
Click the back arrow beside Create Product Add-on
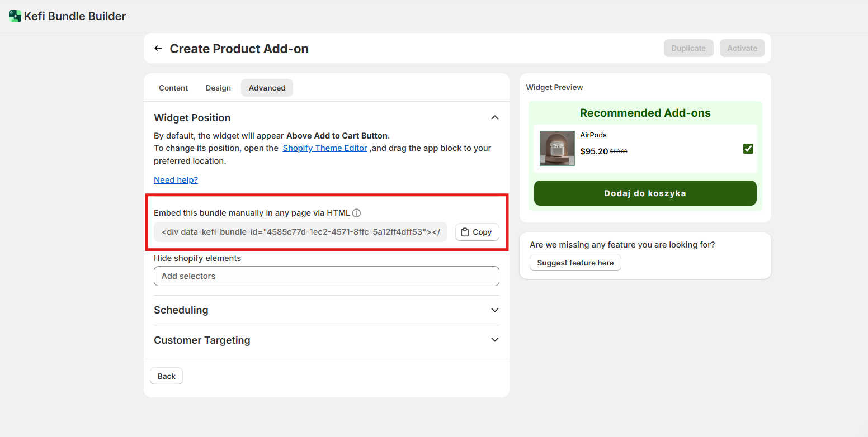pyautogui.click(x=158, y=49)
